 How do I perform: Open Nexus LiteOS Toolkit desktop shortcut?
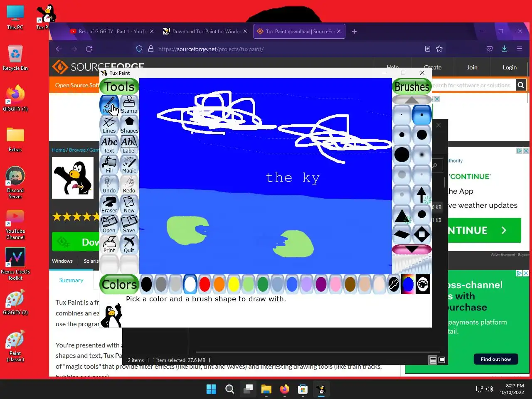[15, 264]
